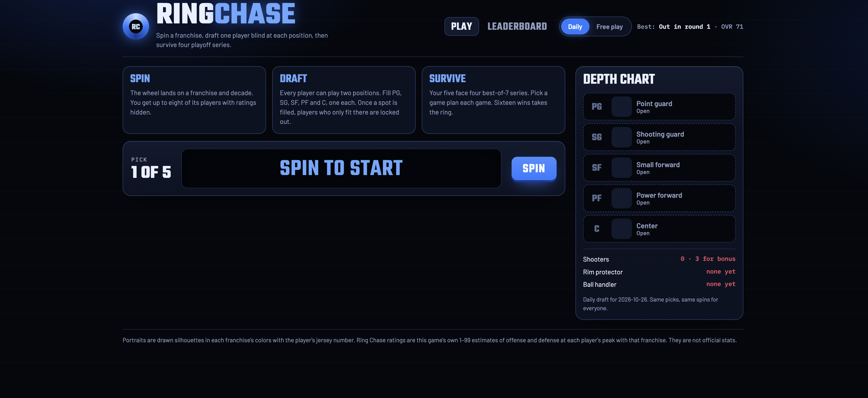
Task: Click the empty SF portrait thumbnail
Action: pyautogui.click(x=621, y=167)
